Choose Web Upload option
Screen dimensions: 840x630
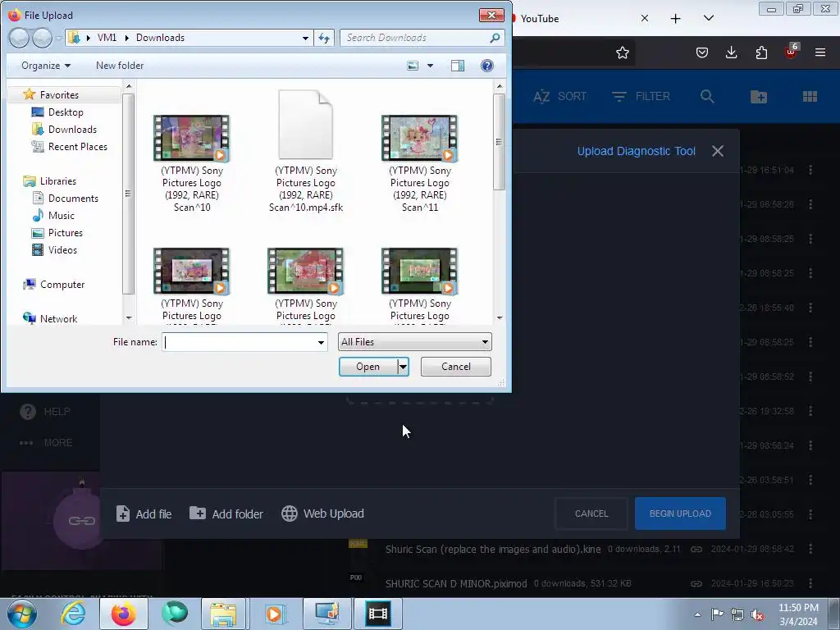click(322, 514)
